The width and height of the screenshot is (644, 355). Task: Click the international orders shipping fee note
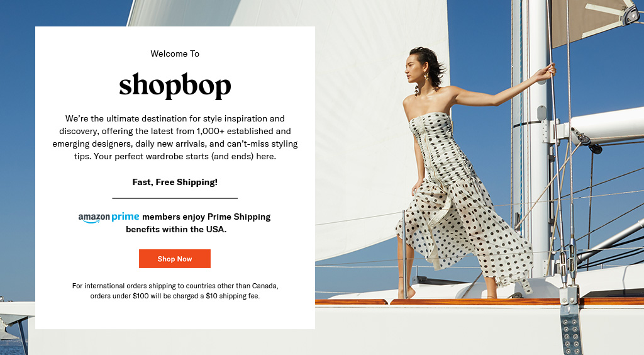pos(175,291)
